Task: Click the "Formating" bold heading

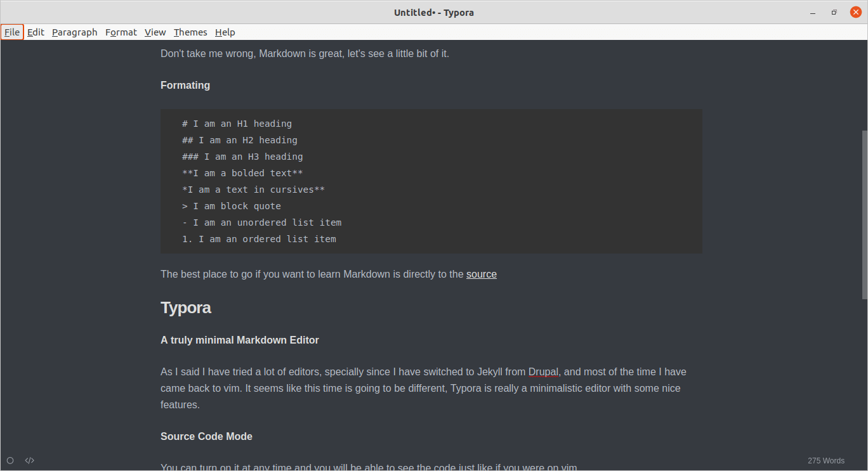Action: pyautogui.click(x=185, y=86)
